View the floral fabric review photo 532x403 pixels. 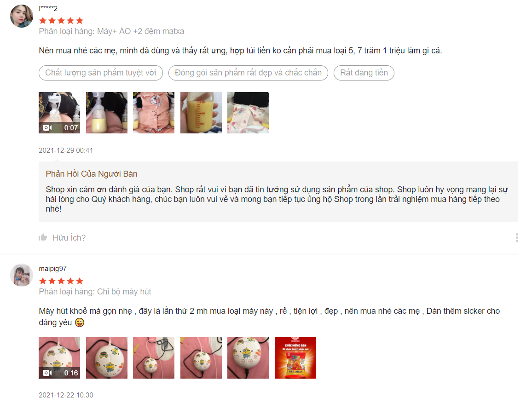pyautogui.click(x=248, y=113)
